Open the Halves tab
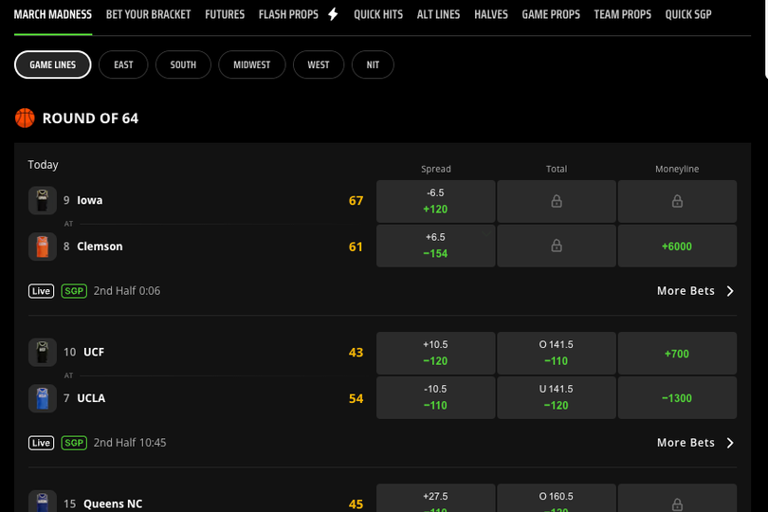 click(x=491, y=15)
